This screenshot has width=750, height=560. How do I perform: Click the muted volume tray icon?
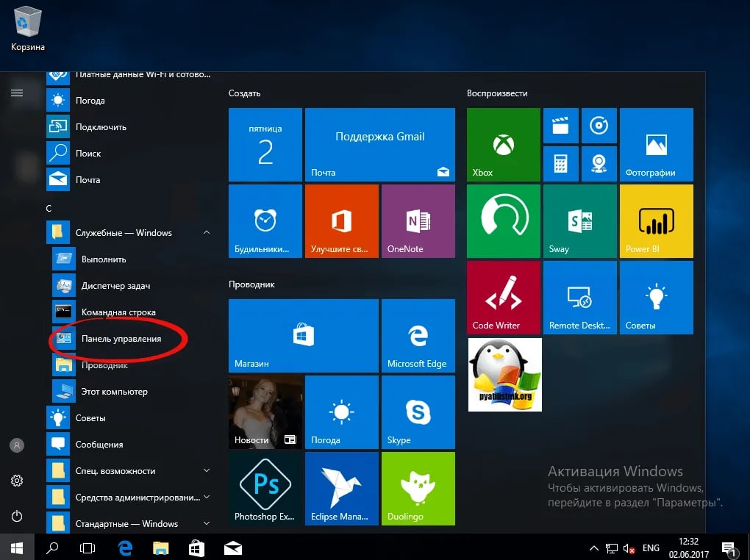pyautogui.click(x=629, y=548)
